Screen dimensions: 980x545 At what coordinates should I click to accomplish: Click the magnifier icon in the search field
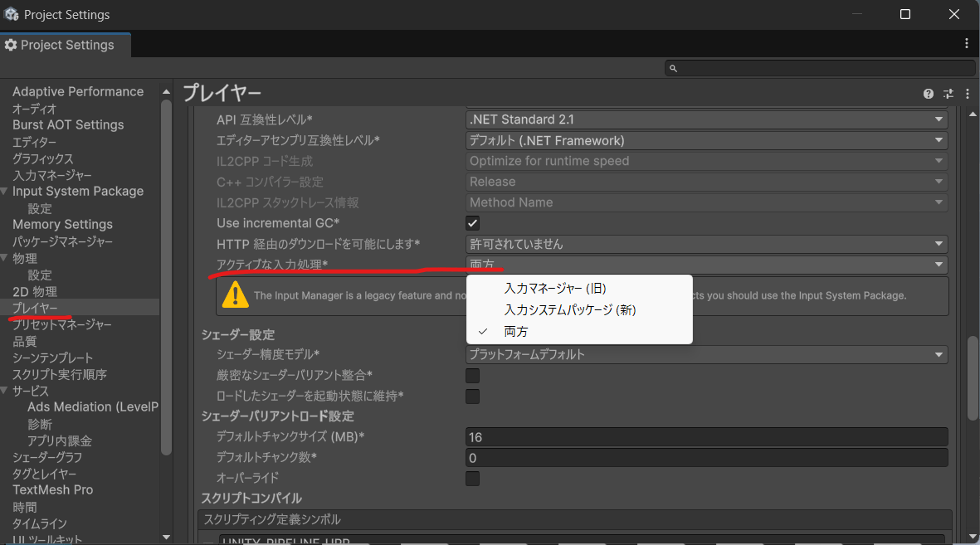pyautogui.click(x=674, y=68)
